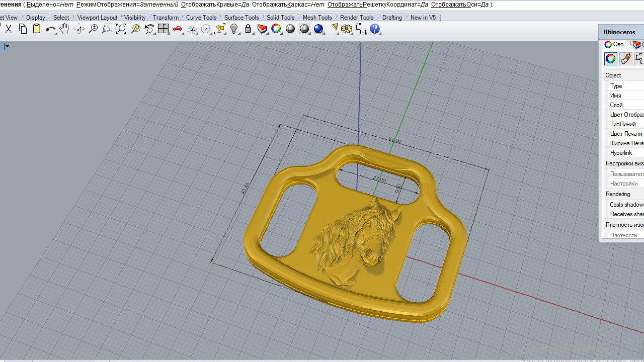Click the red car Named Views icon
The image size is (644, 362).
coord(177,29)
